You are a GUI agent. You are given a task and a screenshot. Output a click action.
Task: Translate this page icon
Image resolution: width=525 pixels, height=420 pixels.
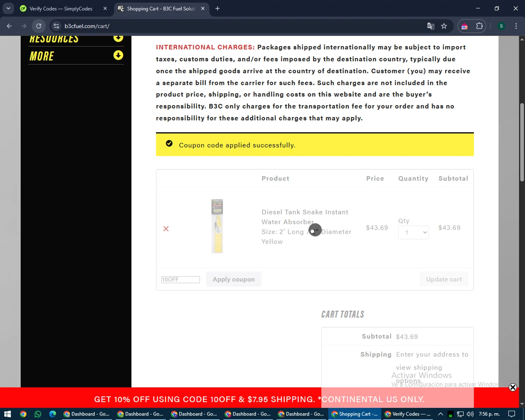coord(430,26)
